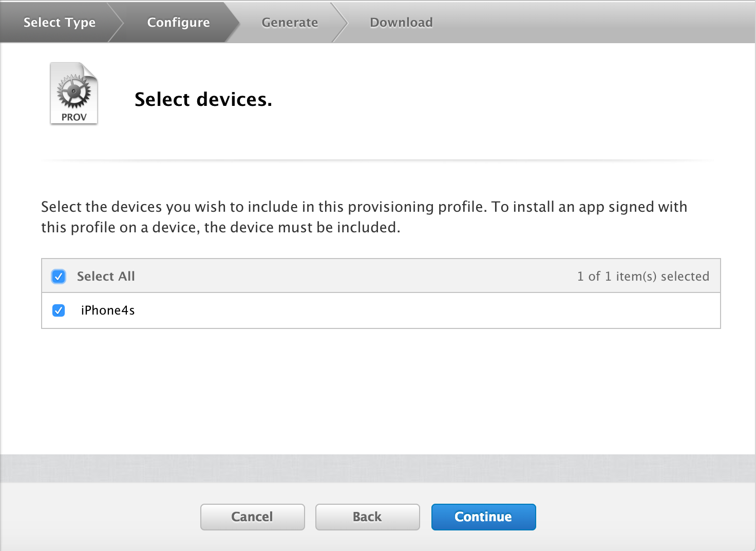Open the Configure step in the wizard
This screenshot has width=756, height=551.
[x=178, y=23]
